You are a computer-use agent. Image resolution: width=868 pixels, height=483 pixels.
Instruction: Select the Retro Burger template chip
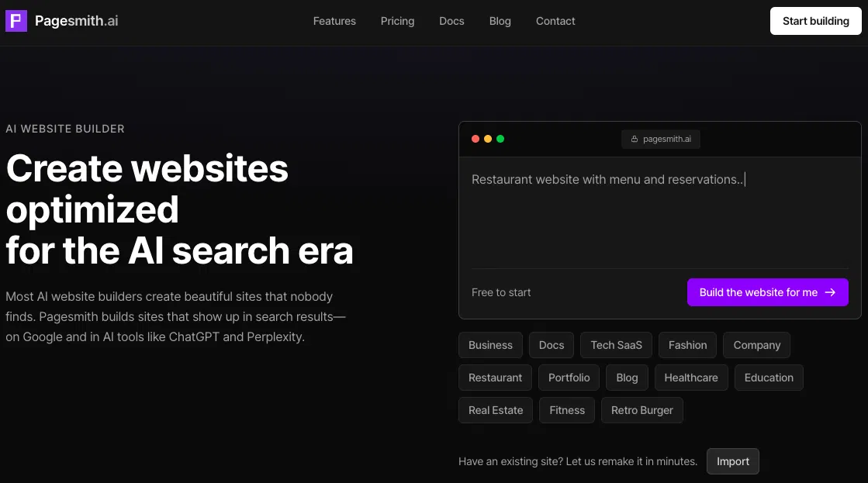coord(641,410)
